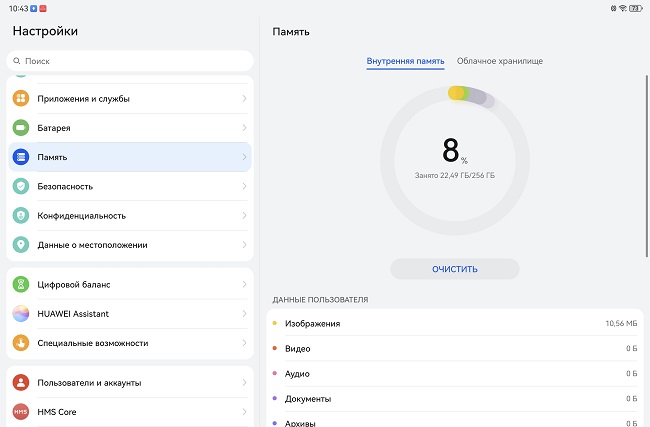Tap the Поиск search field
The width and height of the screenshot is (650, 427).
[130, 61]
